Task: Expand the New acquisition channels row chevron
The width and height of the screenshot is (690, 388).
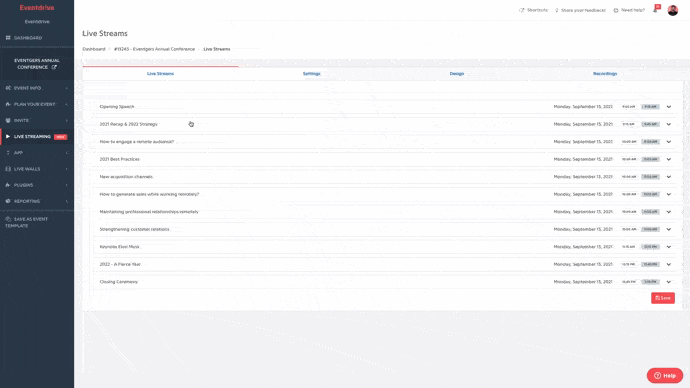Action: (668, 177)
